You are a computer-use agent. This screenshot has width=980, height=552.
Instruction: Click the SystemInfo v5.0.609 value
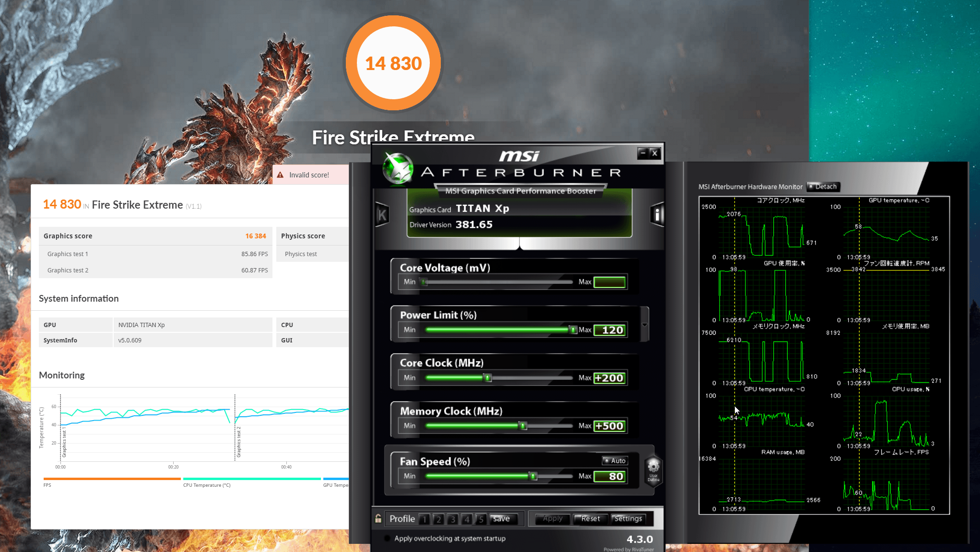[130, 340]
